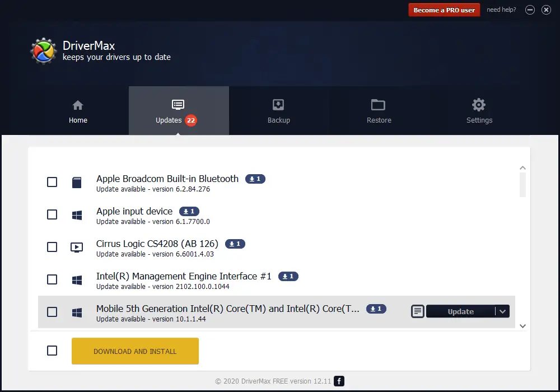Expand the Update button dropdown arrow
Screen dimensions: 560x392
[x=502, y=311]
